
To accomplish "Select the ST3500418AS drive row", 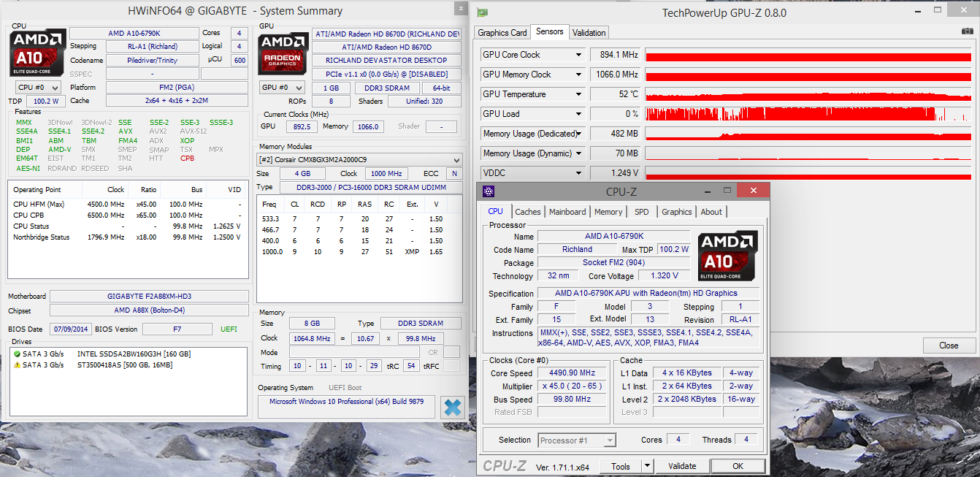I will pos(129,365).
